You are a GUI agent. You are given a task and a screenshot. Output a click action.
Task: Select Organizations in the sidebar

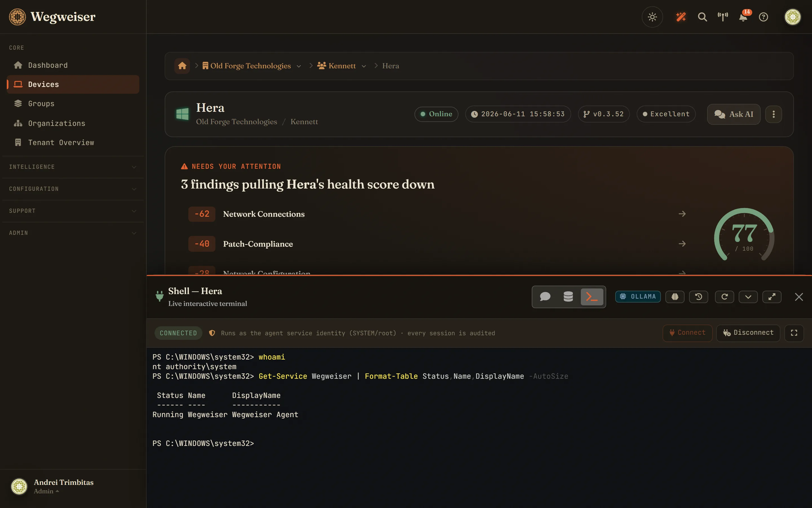73,123
